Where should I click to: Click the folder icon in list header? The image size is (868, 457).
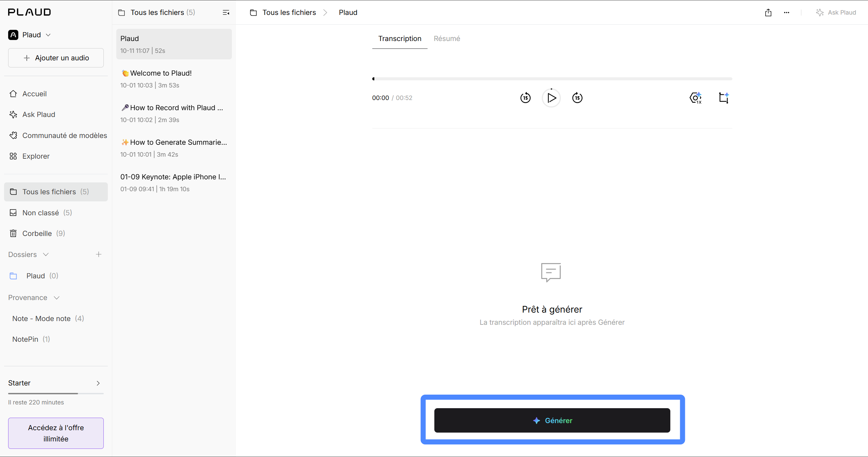coord(121,13)
